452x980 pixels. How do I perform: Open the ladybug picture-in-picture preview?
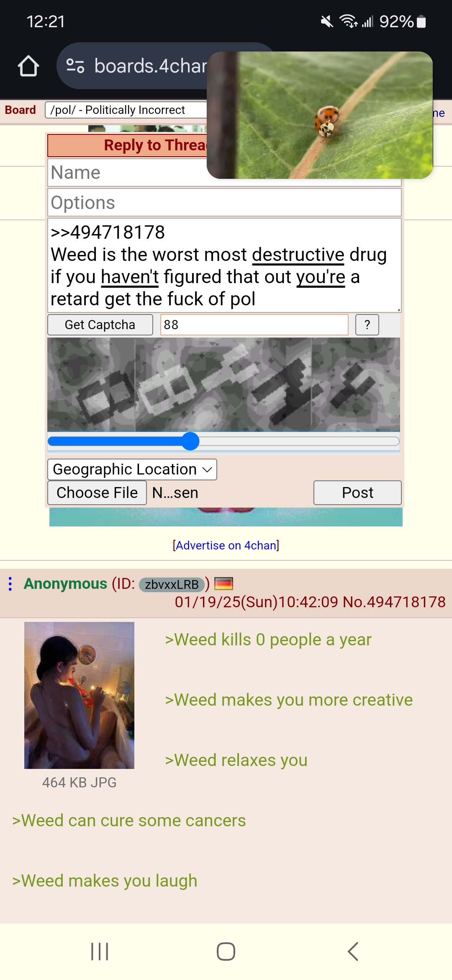pyautogui.click(x=320, y=115)
